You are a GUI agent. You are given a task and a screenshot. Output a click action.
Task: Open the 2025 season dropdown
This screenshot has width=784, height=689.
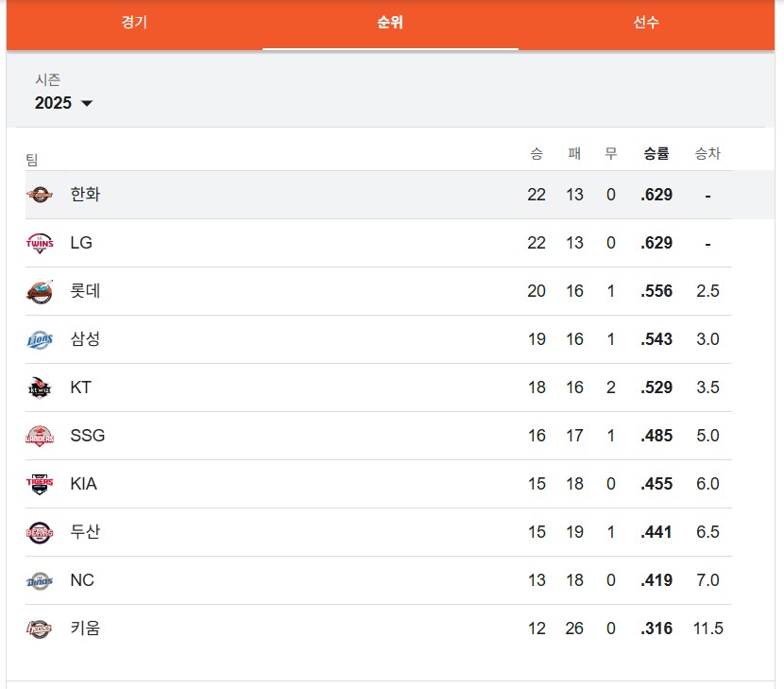tap(54, 103)
